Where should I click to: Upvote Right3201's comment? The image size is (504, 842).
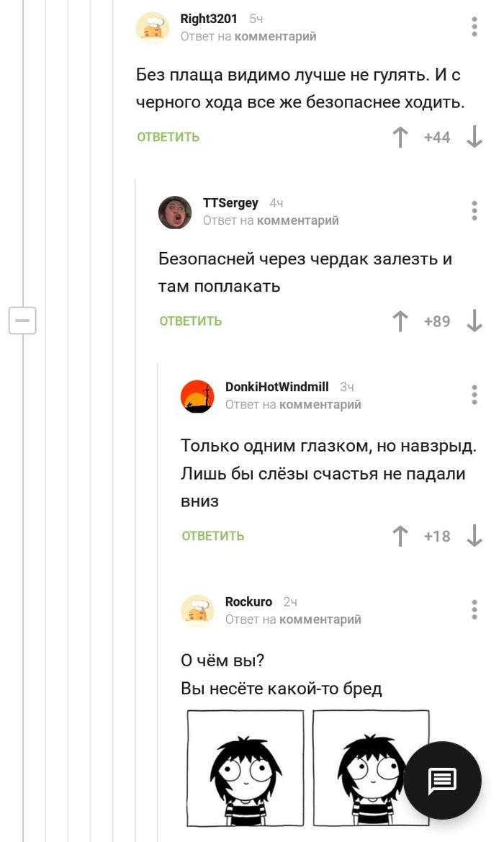[400, 137]
